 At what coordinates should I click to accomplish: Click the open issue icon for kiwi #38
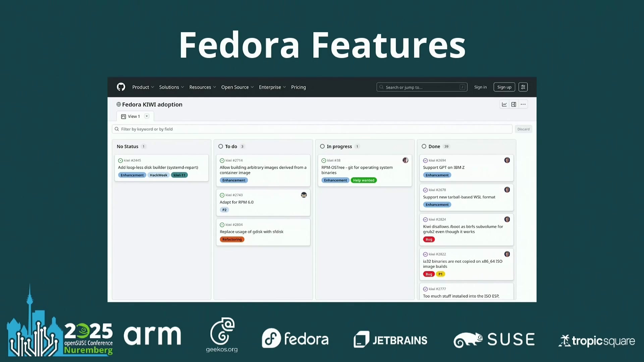(x=324, y=161)
